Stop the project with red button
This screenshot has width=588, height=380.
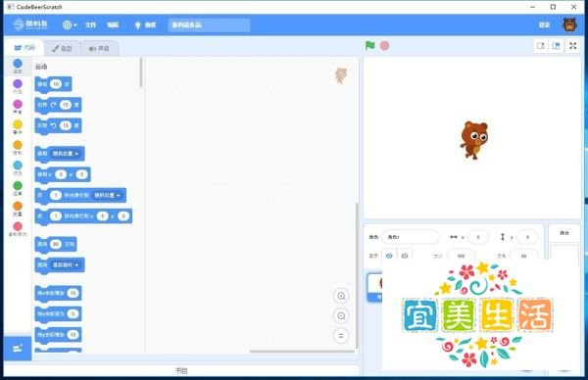[x=385, y=46]
